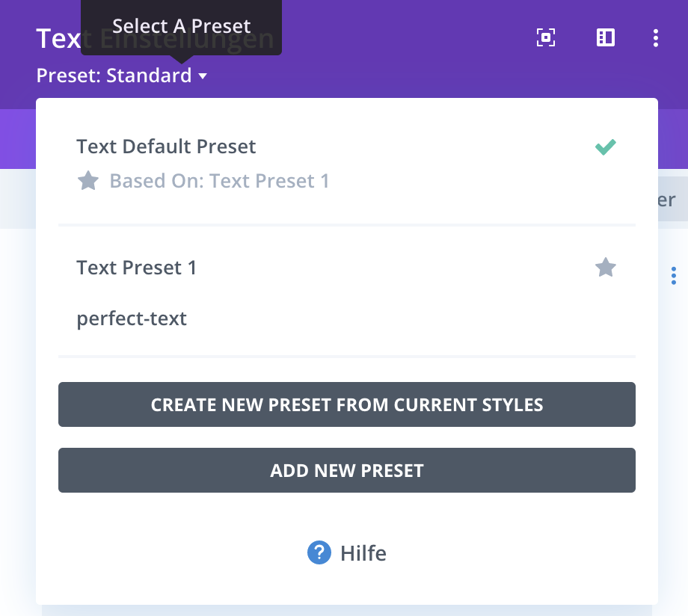Click the Text Einstellungen modal title
Screen dimensions: 688x616
57,38
